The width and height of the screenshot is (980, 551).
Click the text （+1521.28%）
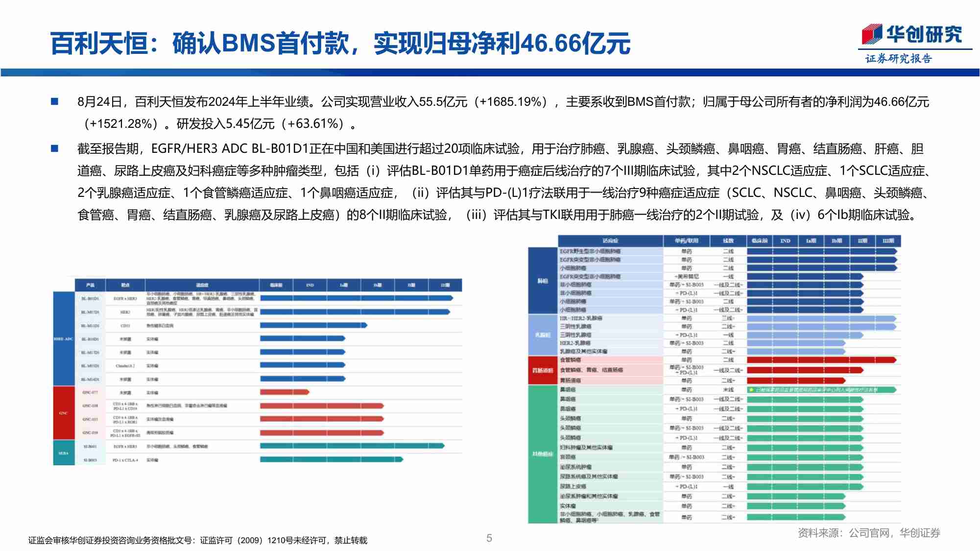pyautogui.click(x=121, y=123)
